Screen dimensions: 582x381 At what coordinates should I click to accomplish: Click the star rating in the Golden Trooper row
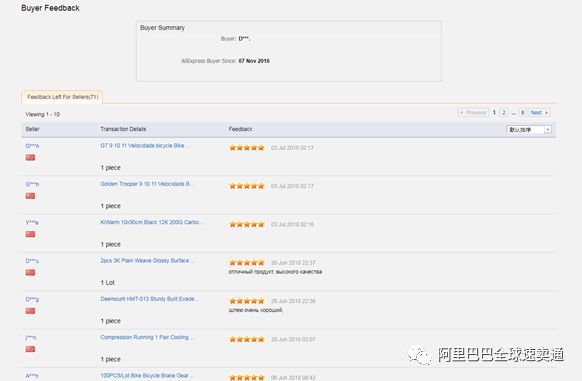coord(247,186)
